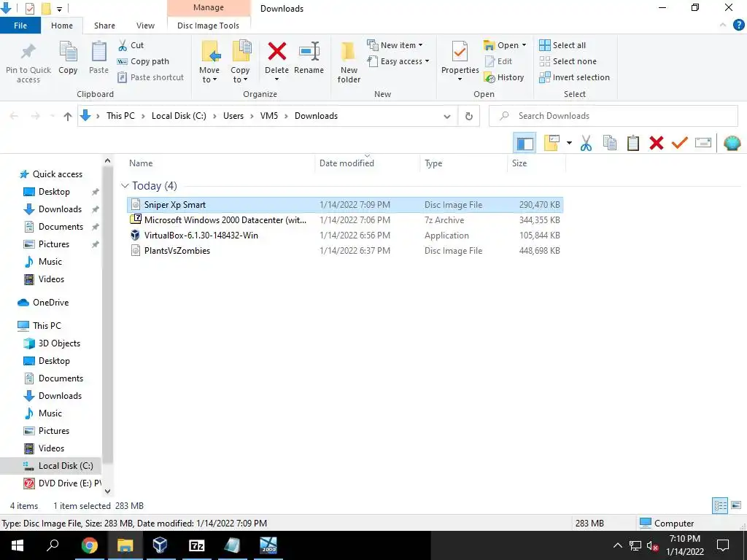Navigate to Local Disk (C:) in breadcrumb
Image resolution: width=747 pixels, height=560 pixels.
[x=179, y=116]
